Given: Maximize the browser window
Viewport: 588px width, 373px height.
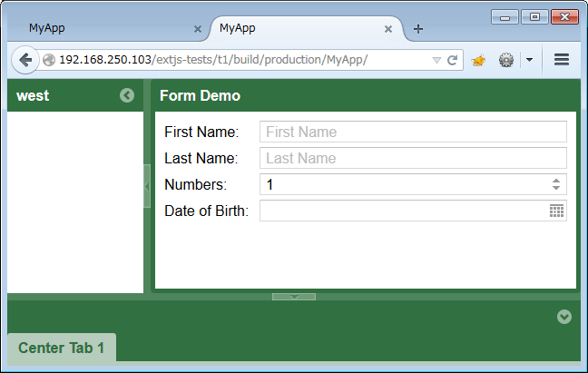Looking at the screenshot, I should point(534,17).
